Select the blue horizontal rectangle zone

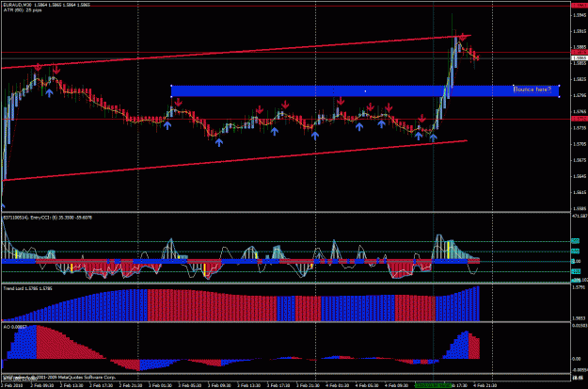click(365, 90)
